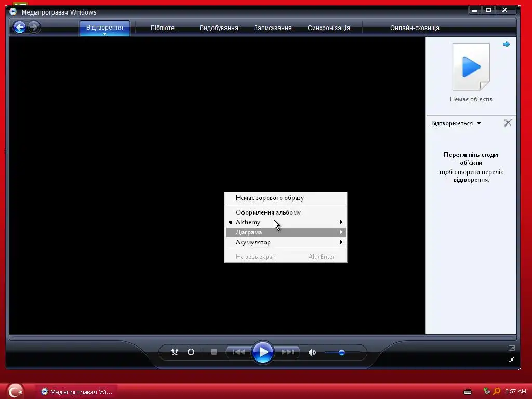This screenshot has width=532, height=399.
Task: Select the Alchemy visualization radio item
Action: [x=286, y=222]
